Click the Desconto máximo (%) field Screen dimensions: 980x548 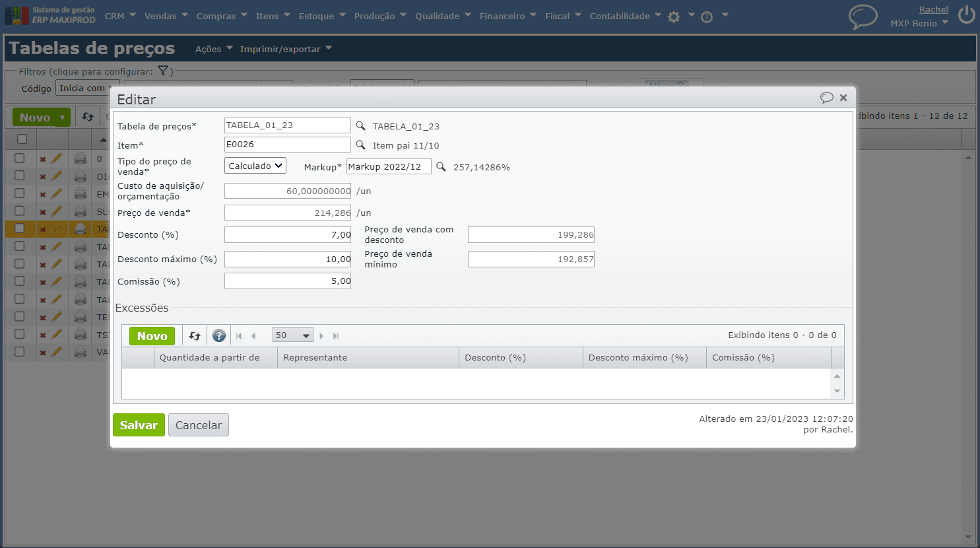(288, 259)
